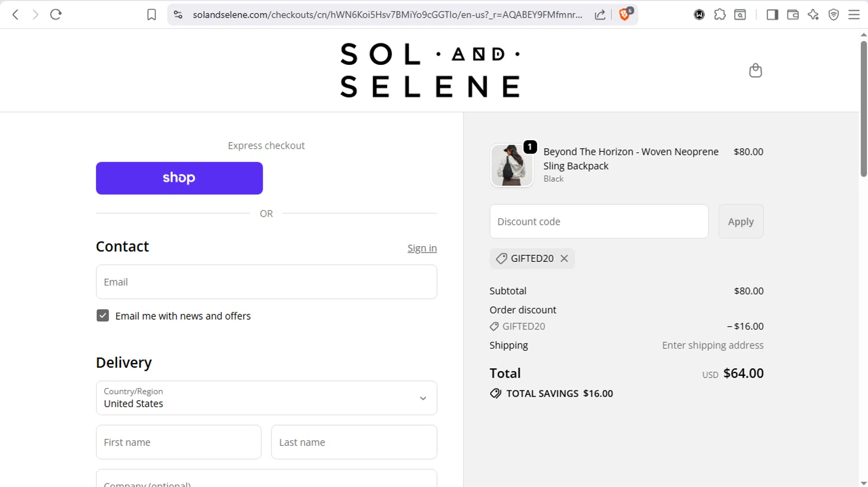This screenshot has width=868, height=487.
Task: Open the Country/Region dropdown
Action: (266, 398)
